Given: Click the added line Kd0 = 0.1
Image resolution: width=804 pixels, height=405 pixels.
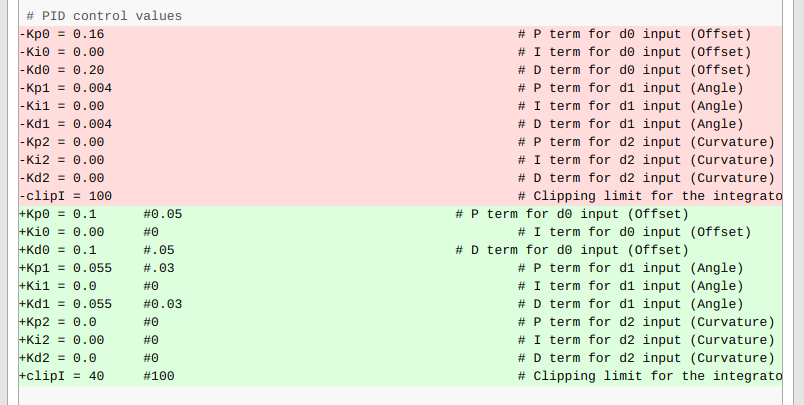Looking at the screenshot, I should point(400,250).
